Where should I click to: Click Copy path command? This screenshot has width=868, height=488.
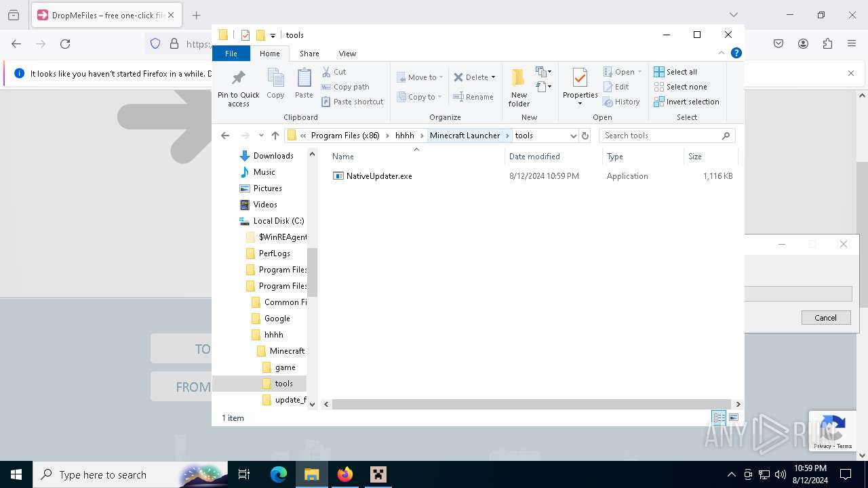345,87
